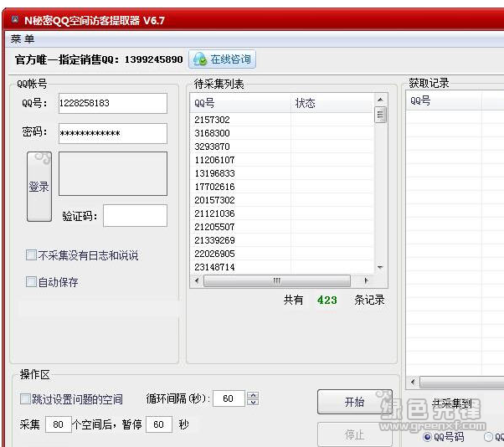The image size is (504, 447).
Task: Click the 停止 stop button
Action: coord(354,434)
